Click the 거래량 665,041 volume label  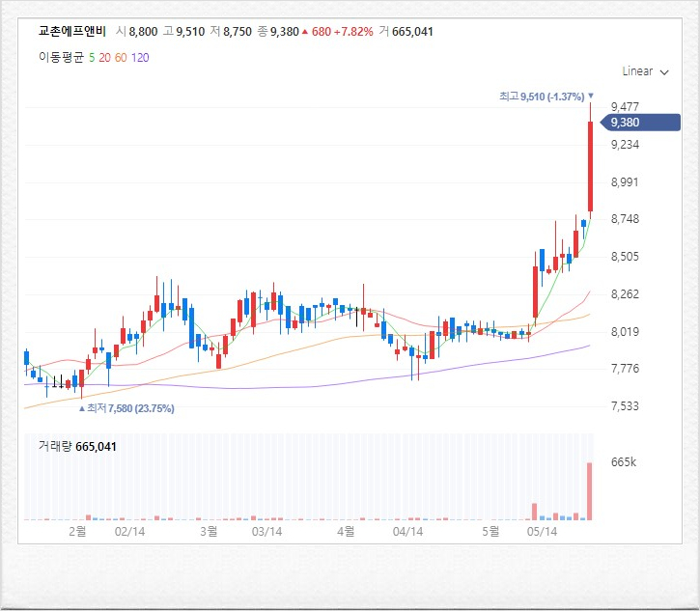pos(77,446)
